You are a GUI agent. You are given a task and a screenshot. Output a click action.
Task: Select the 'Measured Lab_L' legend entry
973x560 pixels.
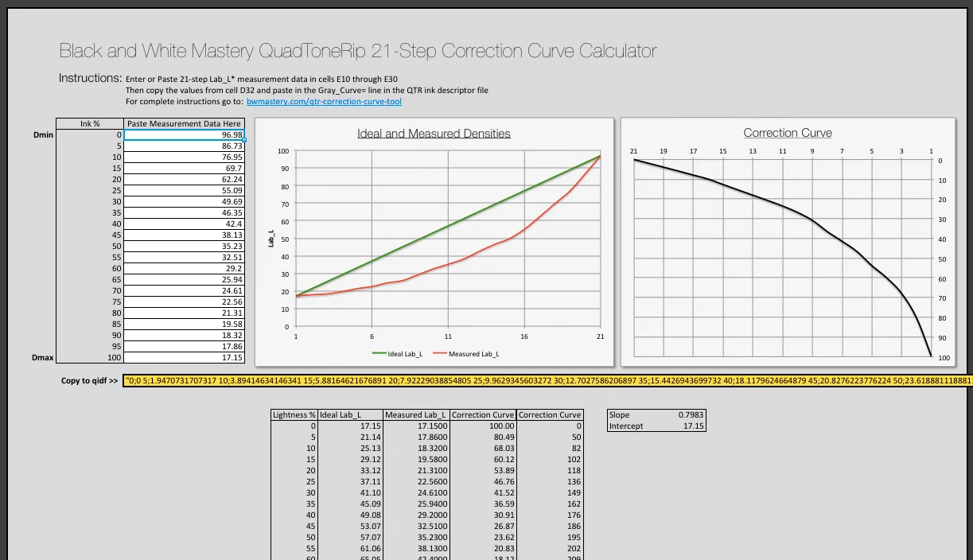pos(466,354)
